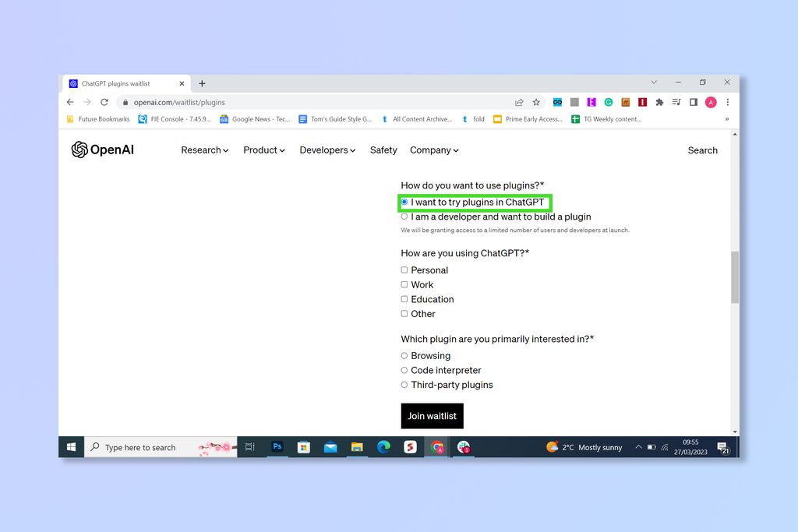The width and height of the screenshot is (798, 532).
Task: Open the Extensions puzzle piece icon
Action: [x=659, y=102]
